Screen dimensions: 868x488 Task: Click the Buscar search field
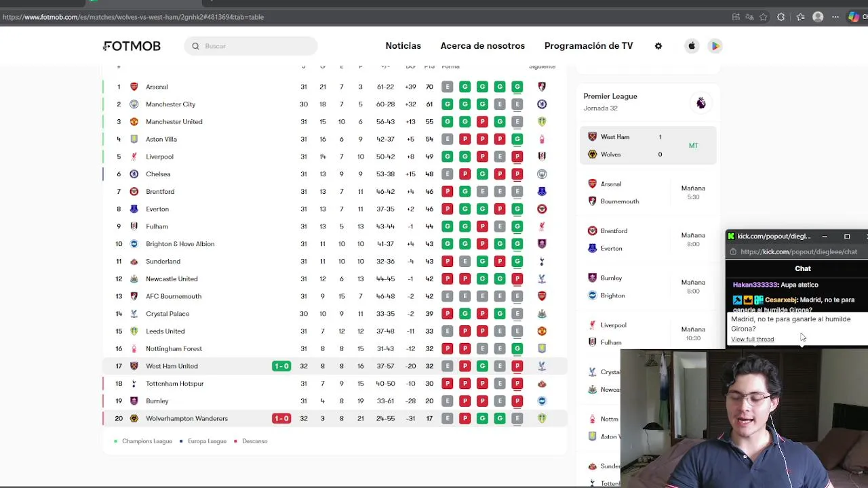coord(250,46)
